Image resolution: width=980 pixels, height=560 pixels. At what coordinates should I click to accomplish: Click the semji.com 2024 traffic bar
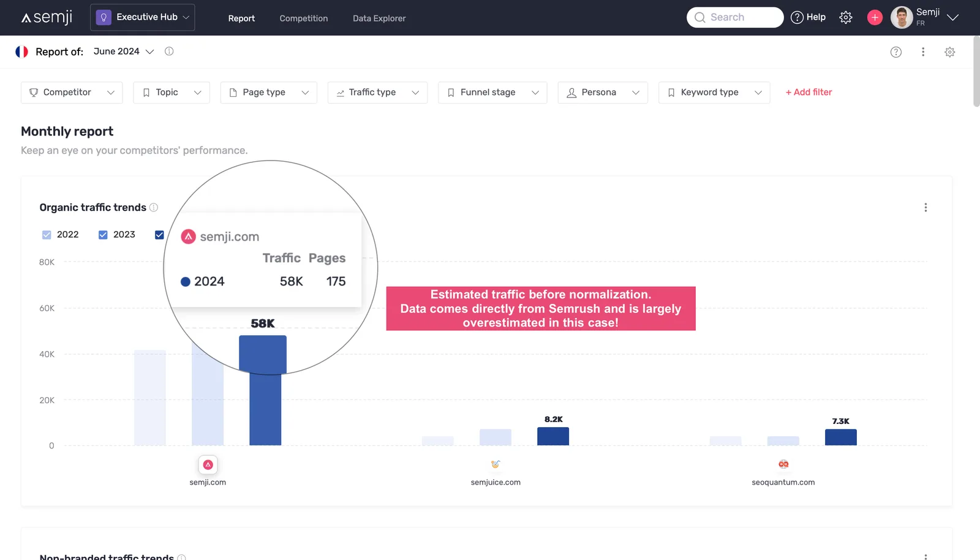[265, 390]
